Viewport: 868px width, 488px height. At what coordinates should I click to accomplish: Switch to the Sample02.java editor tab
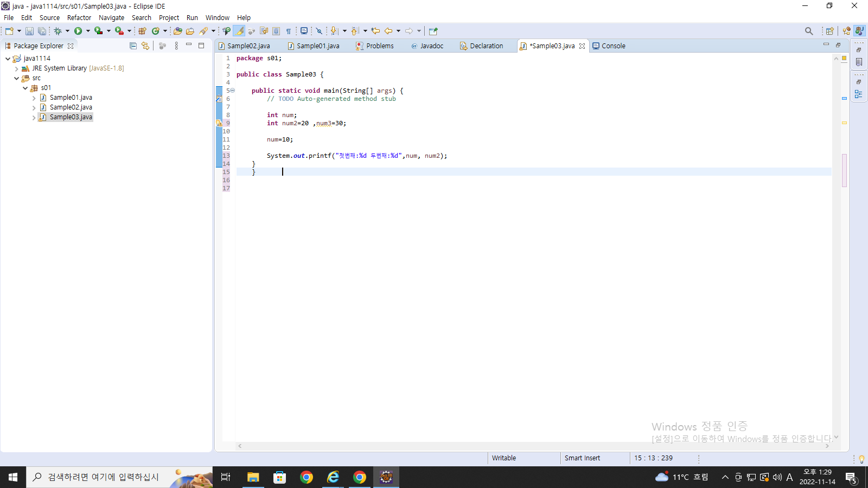pyautogui.click(x=244, y=46)
